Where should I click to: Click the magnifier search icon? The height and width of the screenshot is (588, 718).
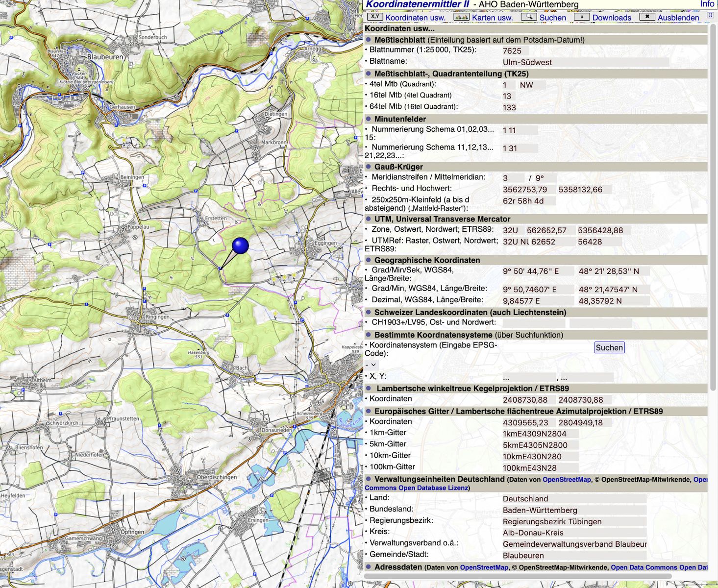click(x=529, y=17)
